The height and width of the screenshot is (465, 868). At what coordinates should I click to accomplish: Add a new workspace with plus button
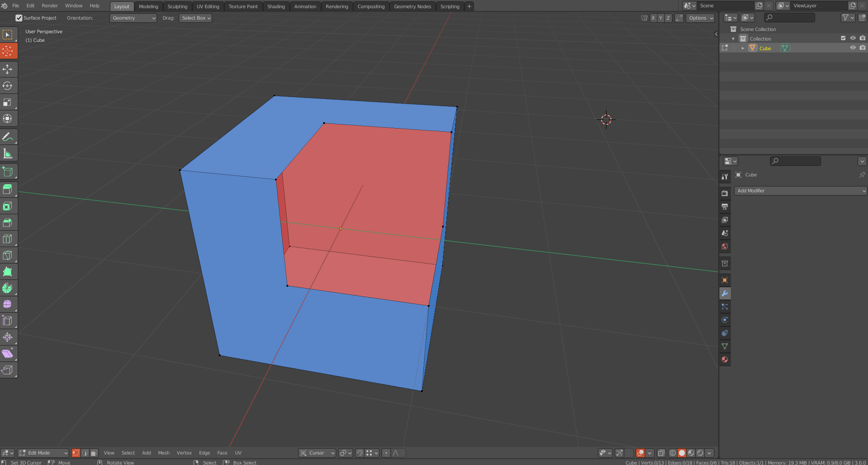tap(469, 6)
